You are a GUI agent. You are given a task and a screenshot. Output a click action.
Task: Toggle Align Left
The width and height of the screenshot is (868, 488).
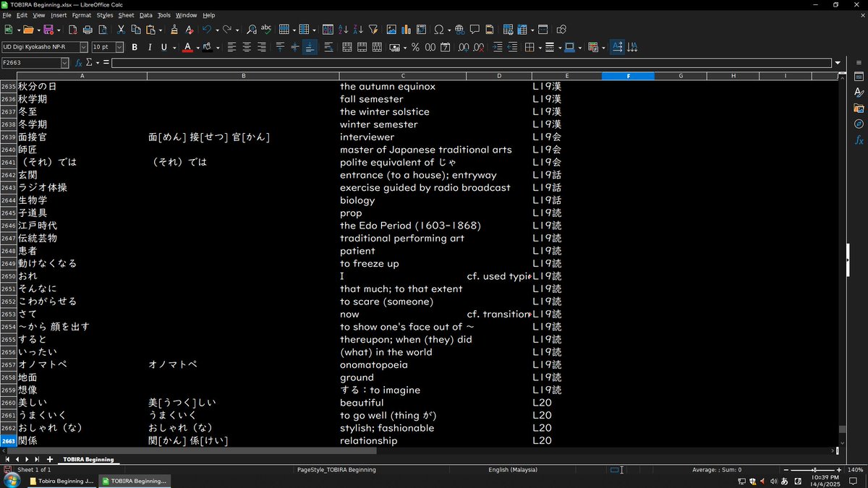[x=231, y=47]
